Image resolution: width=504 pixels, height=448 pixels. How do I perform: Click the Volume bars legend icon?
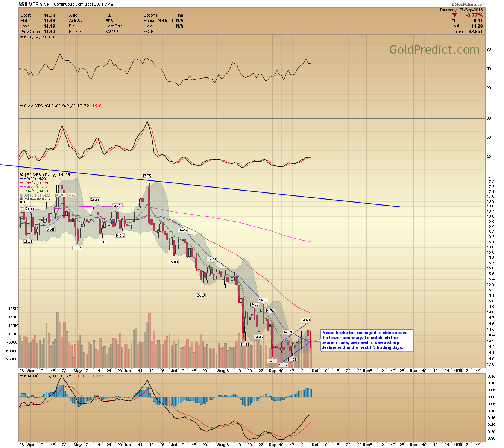(21, 199)
